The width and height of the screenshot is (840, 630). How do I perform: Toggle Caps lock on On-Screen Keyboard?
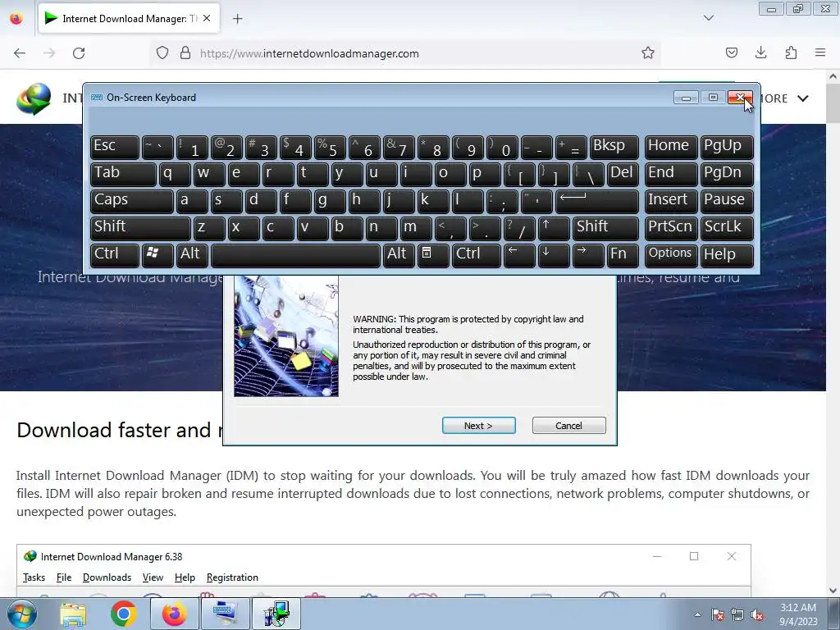tap(132, 200)
